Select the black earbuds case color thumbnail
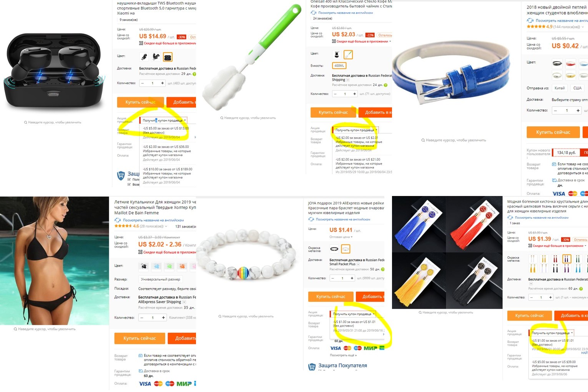 [x=168, y=57]
